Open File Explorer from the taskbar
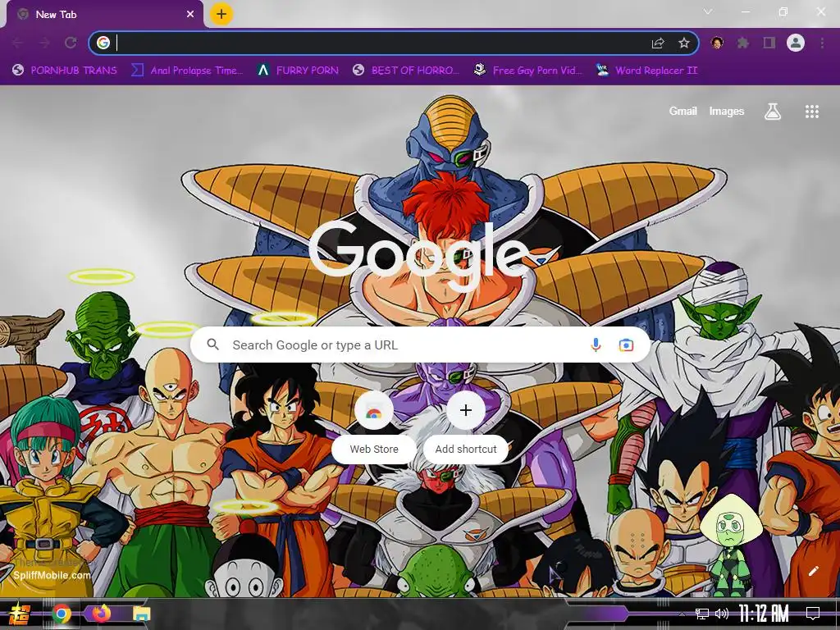This screenshot has width=840, height=630. coord(141,614)
